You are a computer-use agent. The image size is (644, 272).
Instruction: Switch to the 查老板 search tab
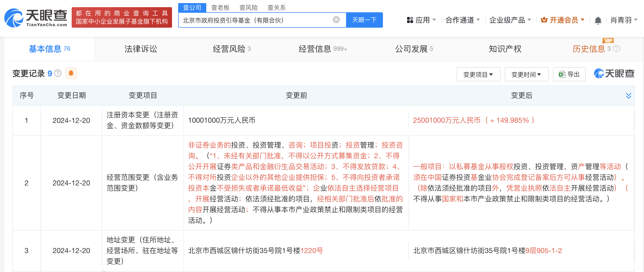[x=220, y=7]
